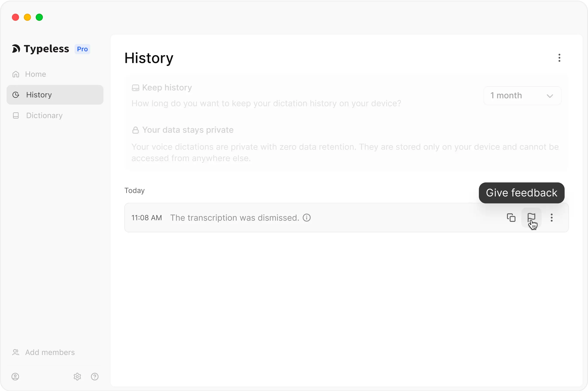Image resolution: width=588 pixels, height=391 pixels.
Task: Click the Typeless logo icon
Action: tap(16, 49)
